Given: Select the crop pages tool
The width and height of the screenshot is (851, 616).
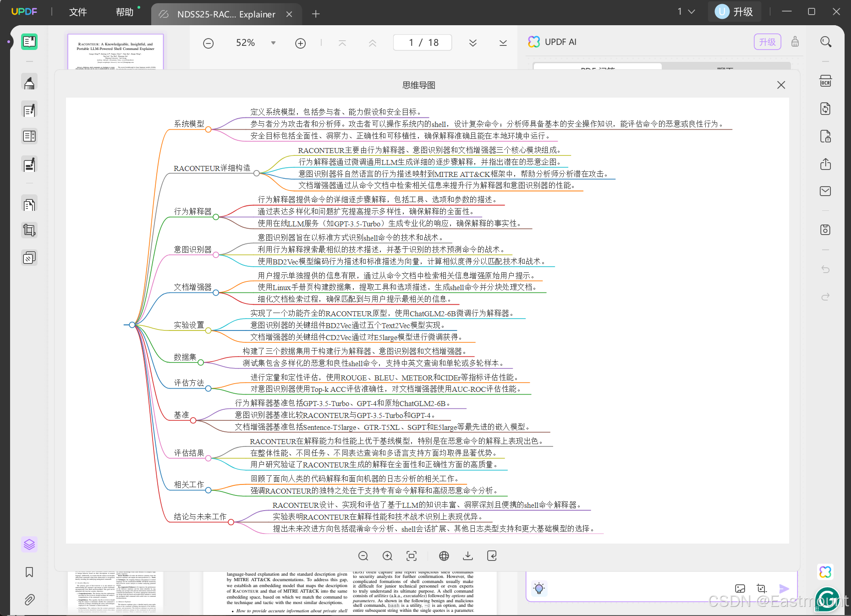Looking at the screenshot, I should (29, 230).
